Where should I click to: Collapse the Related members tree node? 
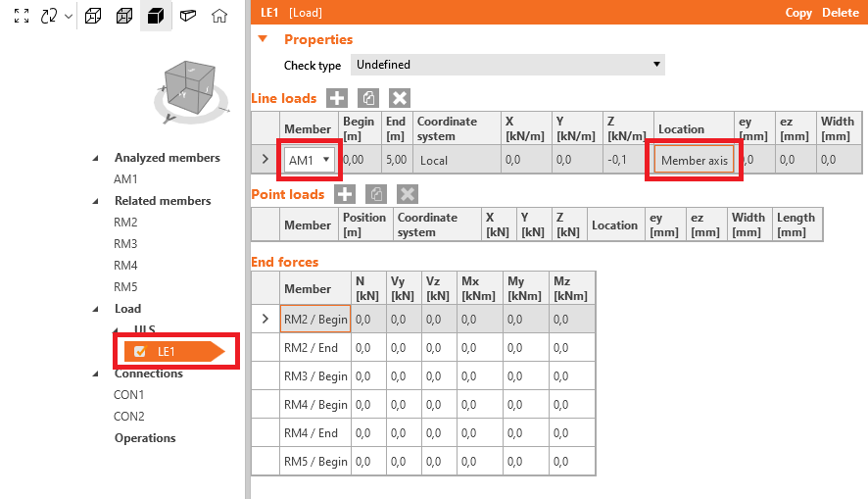click(96, 201)
